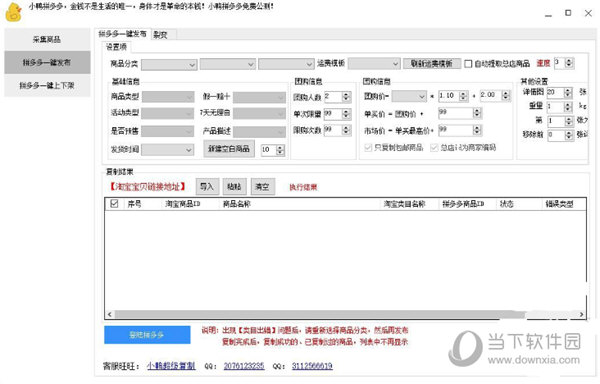Open the 7天无理由 dropdown
The width and height of the screenshot is (600, 384).
point(259,113)
